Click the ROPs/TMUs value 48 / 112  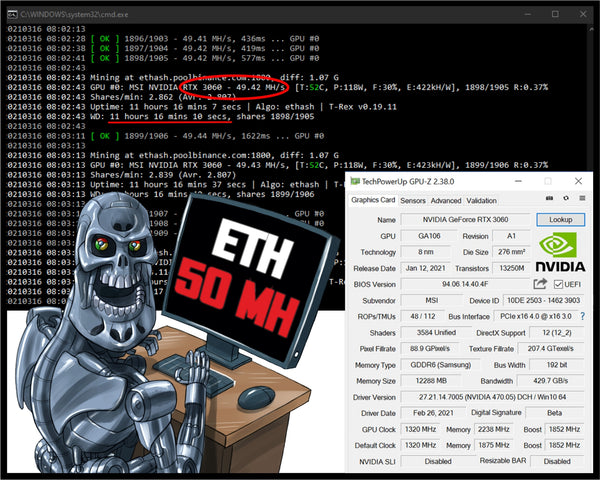point(422,317)
